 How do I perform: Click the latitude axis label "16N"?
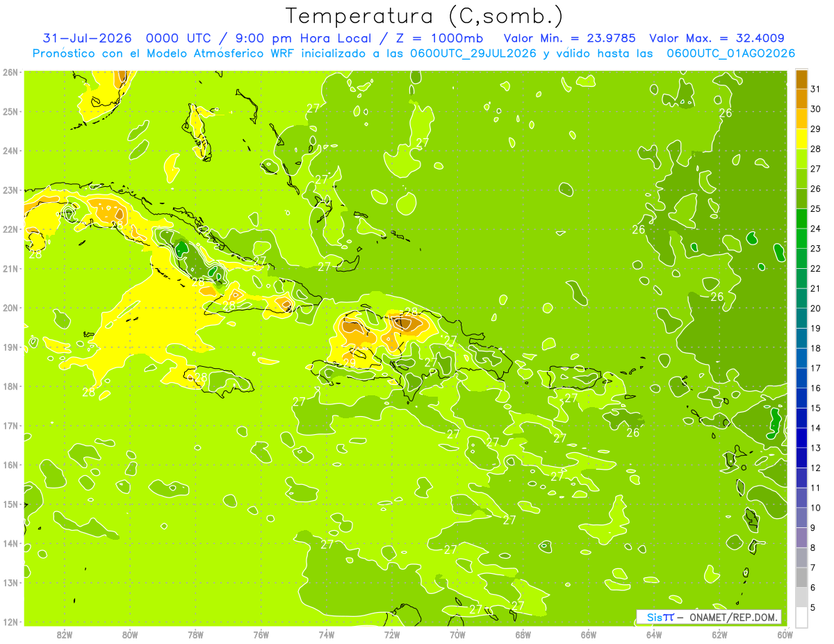[x=10, y=465]
